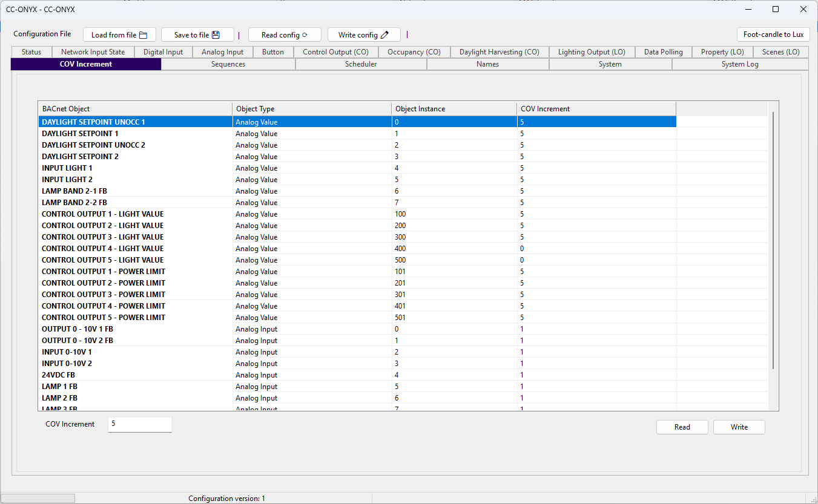This screenshot has height=504, width=818.
Task: Select CONTROL OUTPUT 2 - LIGHT VALUE row
Action: coord(357,226)
